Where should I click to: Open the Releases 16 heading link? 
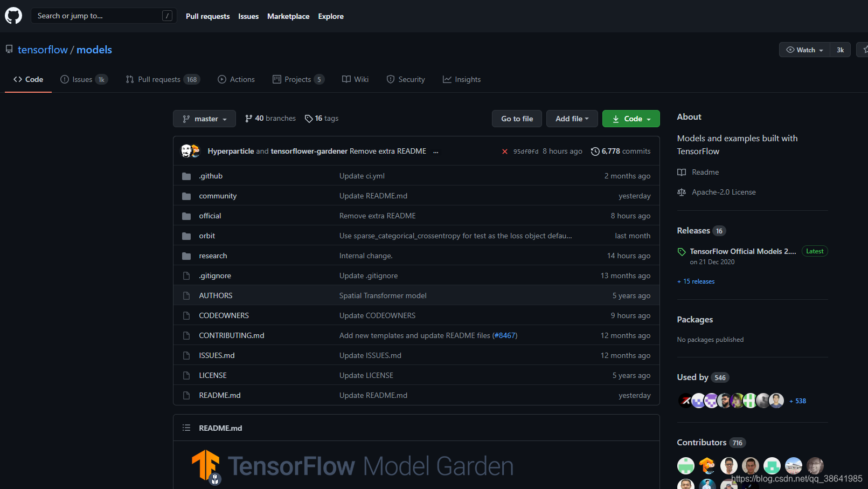pyautogui.click(x=702, y=231)
